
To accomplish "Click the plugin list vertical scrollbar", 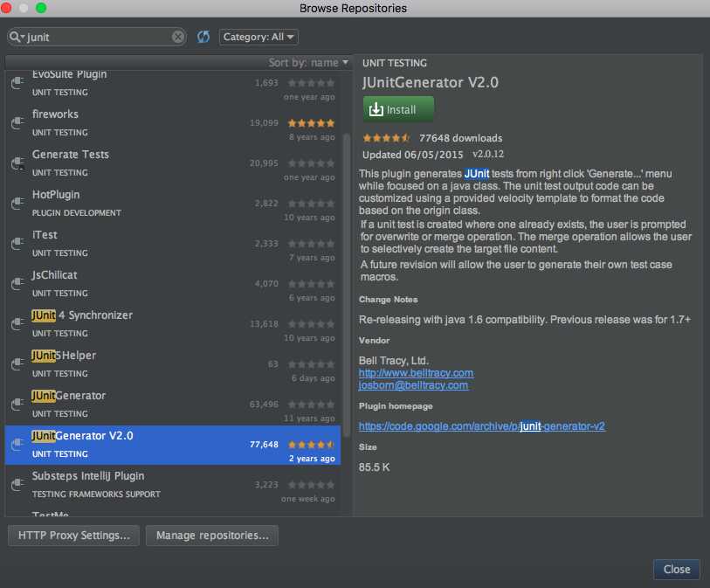I will pyautogui.click(x=347, y=285).
